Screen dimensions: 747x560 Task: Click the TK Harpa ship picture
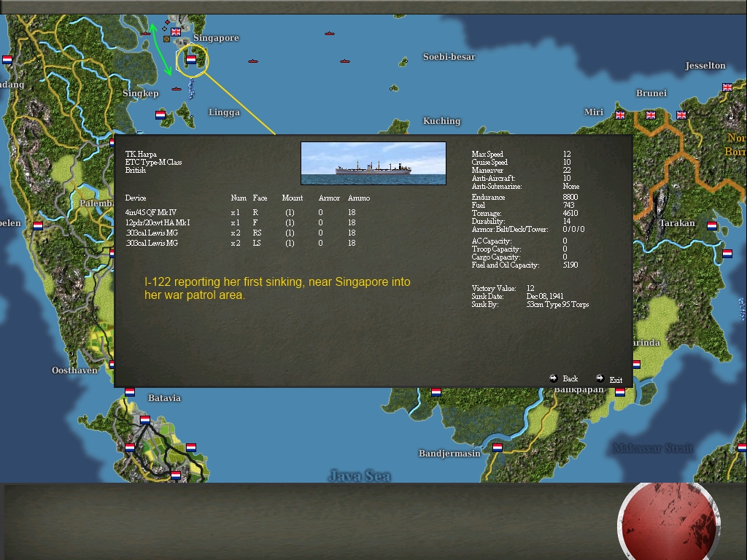click(373, 163)
